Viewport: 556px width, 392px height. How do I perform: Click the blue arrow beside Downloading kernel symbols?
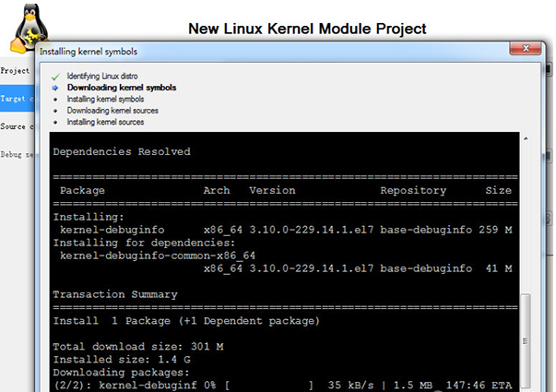pyautogui.click(x=55, y=88)
